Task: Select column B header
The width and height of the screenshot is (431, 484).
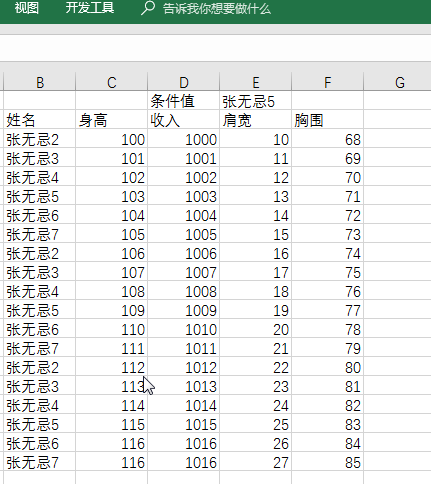Action: pos(40,82)
